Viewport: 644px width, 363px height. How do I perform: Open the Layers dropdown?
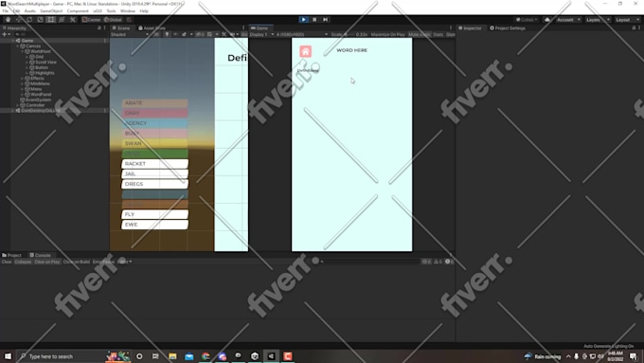pyautogui.click(x=598, y=20)
